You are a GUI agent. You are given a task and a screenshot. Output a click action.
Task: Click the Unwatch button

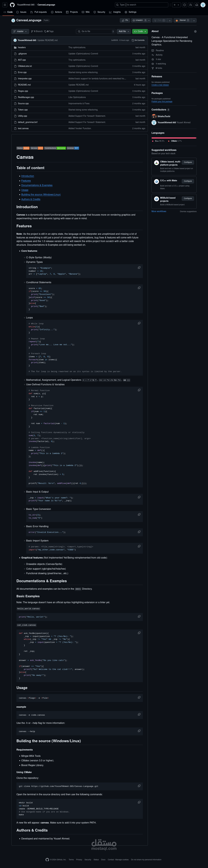click(139, 20)
